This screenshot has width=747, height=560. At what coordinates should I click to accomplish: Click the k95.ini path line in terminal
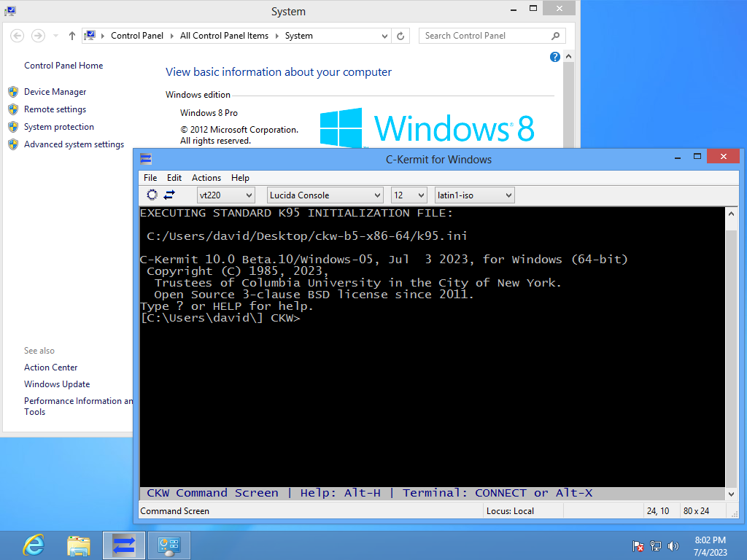[307, 236]
